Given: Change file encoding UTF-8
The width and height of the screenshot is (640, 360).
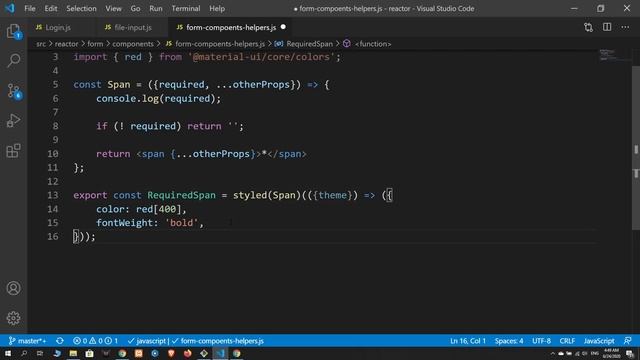Looking at the screenshot, I should (542, 341).
